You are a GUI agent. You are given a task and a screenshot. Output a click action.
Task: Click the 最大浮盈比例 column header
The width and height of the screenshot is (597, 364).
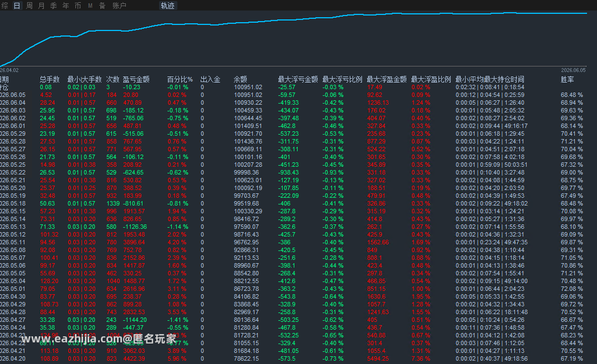click(x=431, y=79)
